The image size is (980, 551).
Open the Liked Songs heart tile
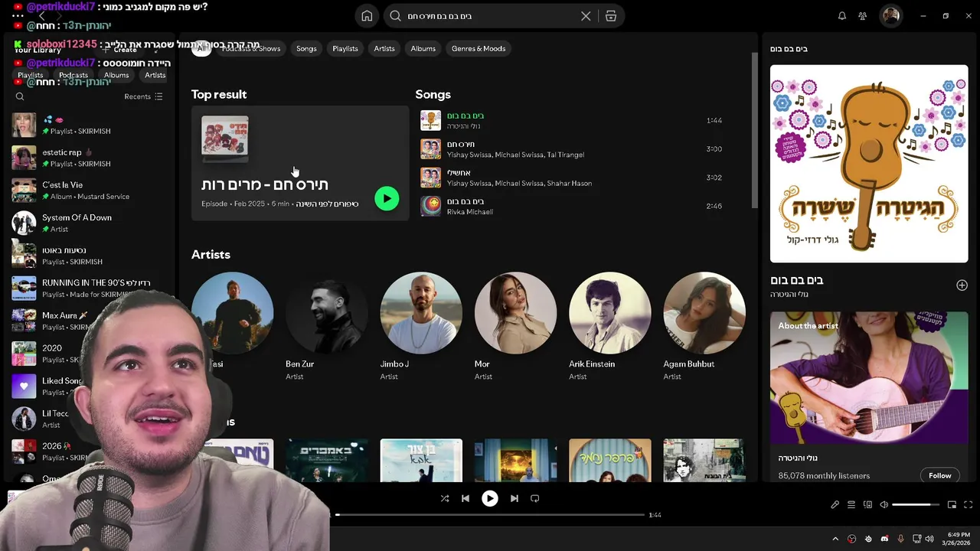[24, 386]
